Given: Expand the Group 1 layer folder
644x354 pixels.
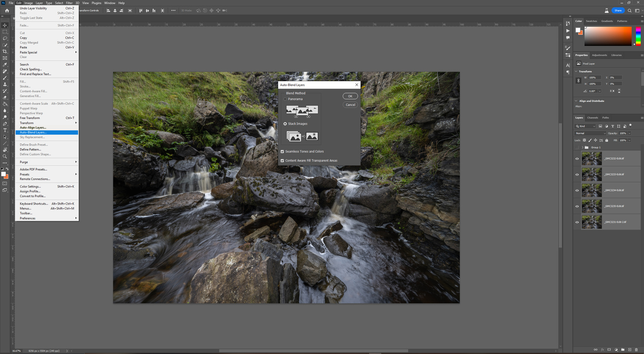Looking at the screenshot, I should tap(583, 147).
